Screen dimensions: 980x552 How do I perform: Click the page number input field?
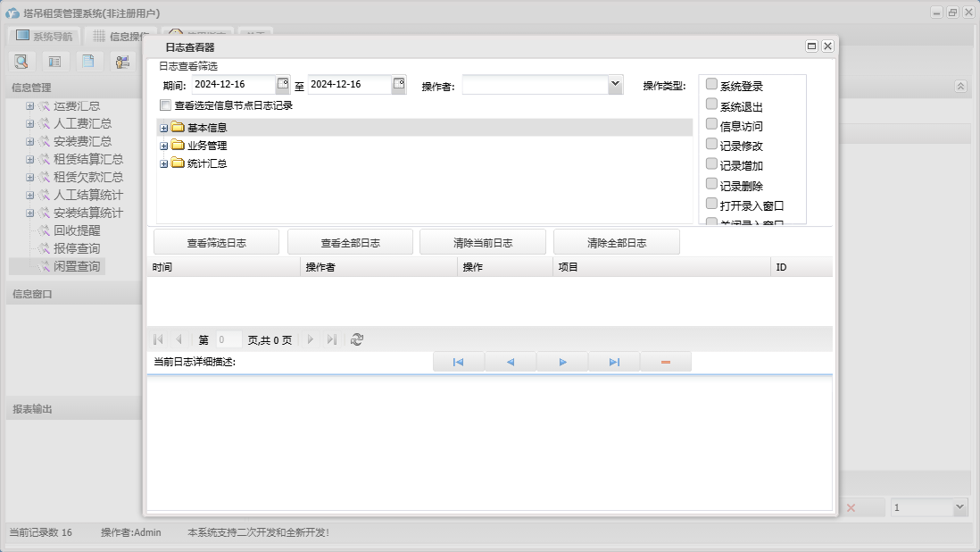click(x=228, y=339)
